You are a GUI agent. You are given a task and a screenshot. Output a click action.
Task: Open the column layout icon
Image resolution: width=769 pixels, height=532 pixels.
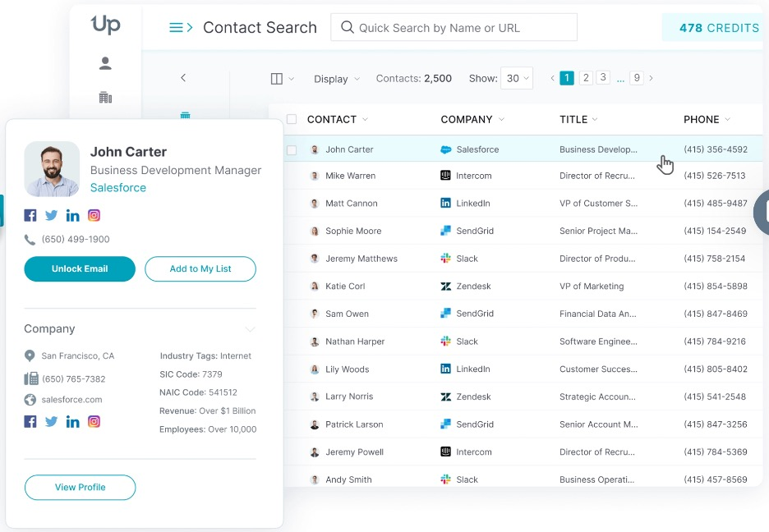[x=277, y=78]
